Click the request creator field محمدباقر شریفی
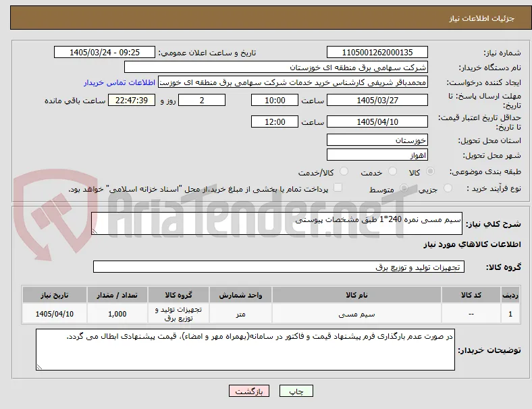This screenshot has width=532, height=409. click(293, 82)
